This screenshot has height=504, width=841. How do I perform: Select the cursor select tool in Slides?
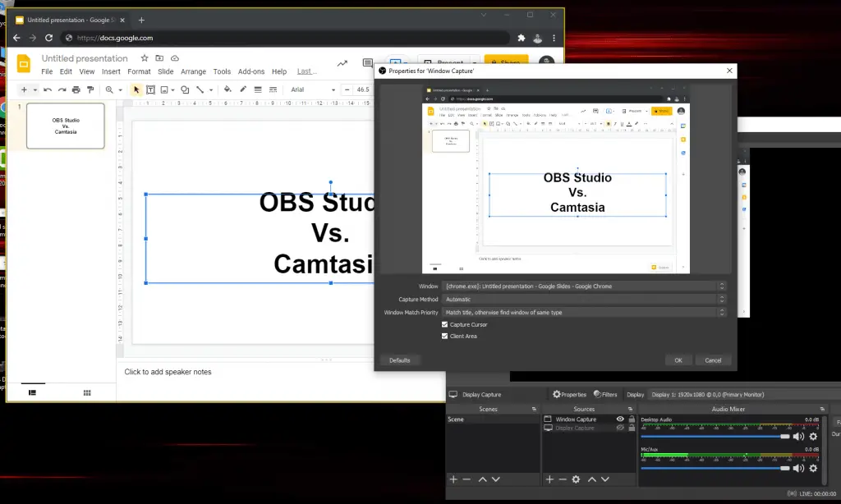tap(136, 89)
